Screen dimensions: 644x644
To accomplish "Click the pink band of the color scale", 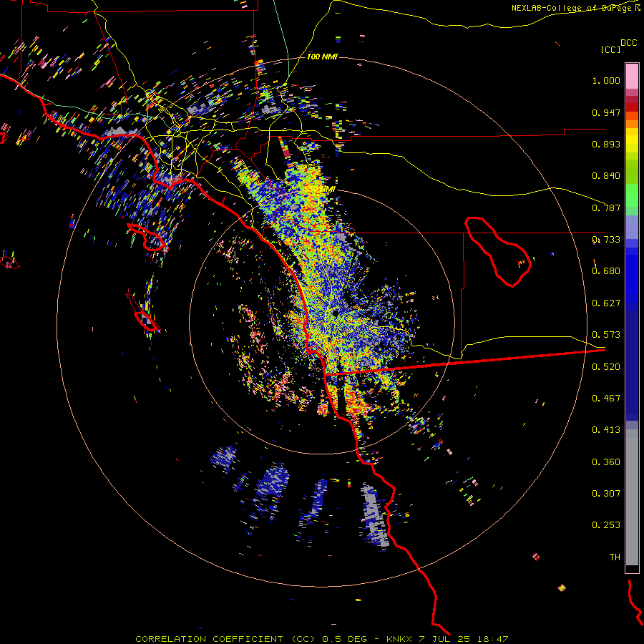I will pos(632,77).
